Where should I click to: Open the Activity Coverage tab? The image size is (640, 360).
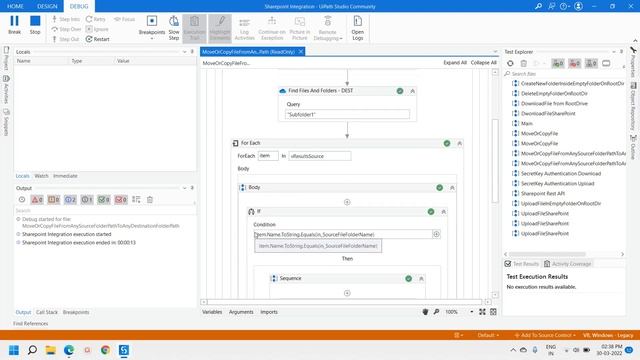click(x=568, y=264)
